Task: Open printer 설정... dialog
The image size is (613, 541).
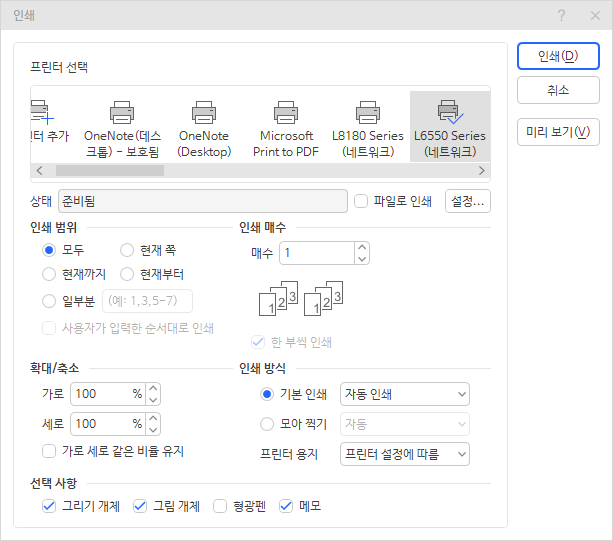Action: pyautogui.click(x=468, y=201)
